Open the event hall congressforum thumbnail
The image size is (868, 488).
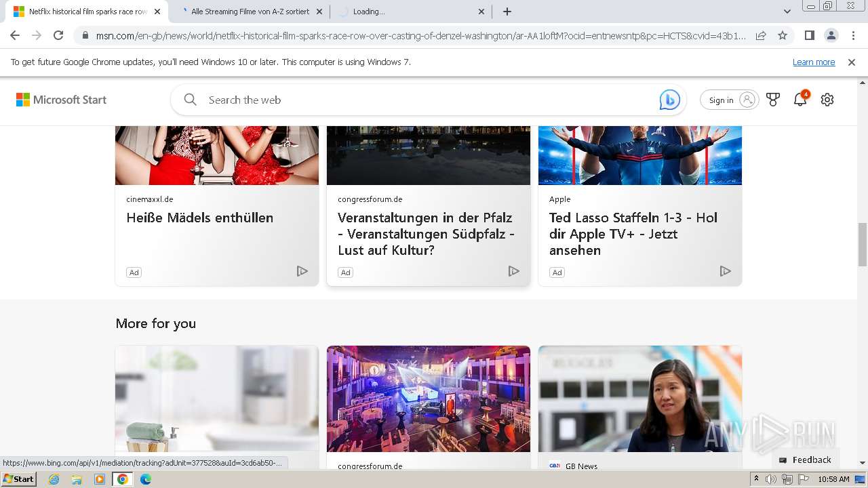click(x=429, y=399)
